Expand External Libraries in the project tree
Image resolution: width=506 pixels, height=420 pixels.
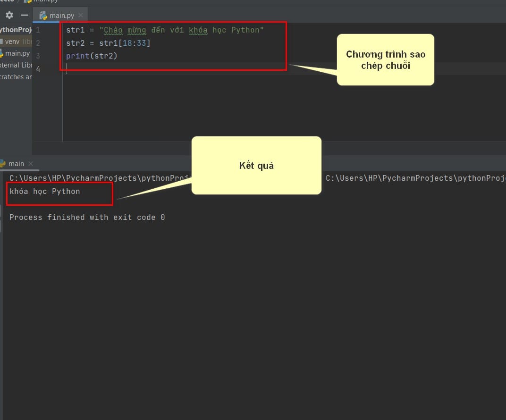tap(16, 65)
